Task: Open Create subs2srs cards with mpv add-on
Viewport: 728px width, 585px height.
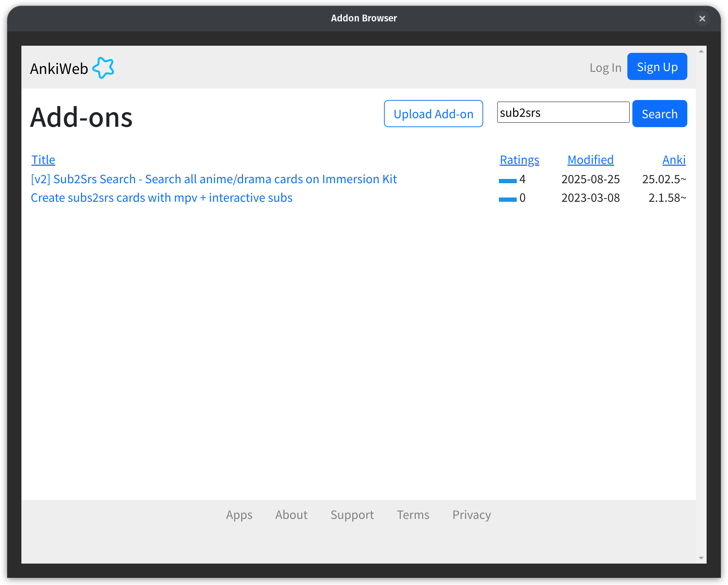Action: pos(162,197)
